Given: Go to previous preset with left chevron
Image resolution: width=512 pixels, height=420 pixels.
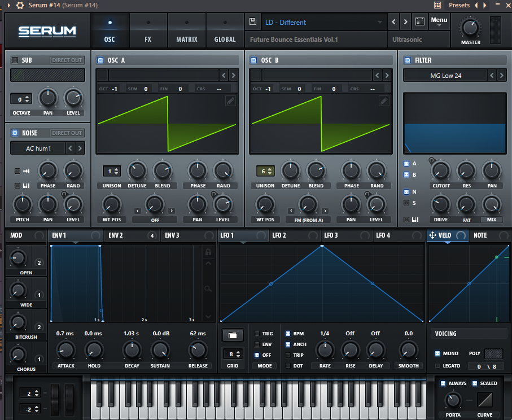Looking at the screenshot, I should (393, 22).
